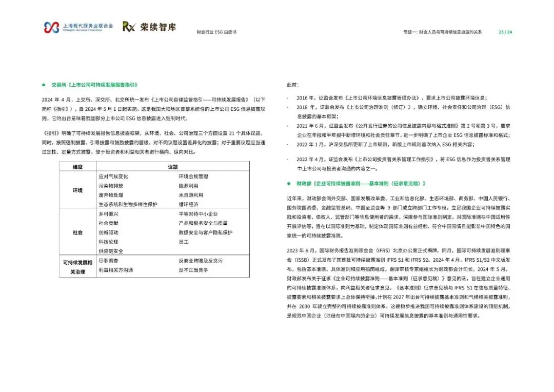Click table header 议题

pyautogui.click(x=173, y=167)
